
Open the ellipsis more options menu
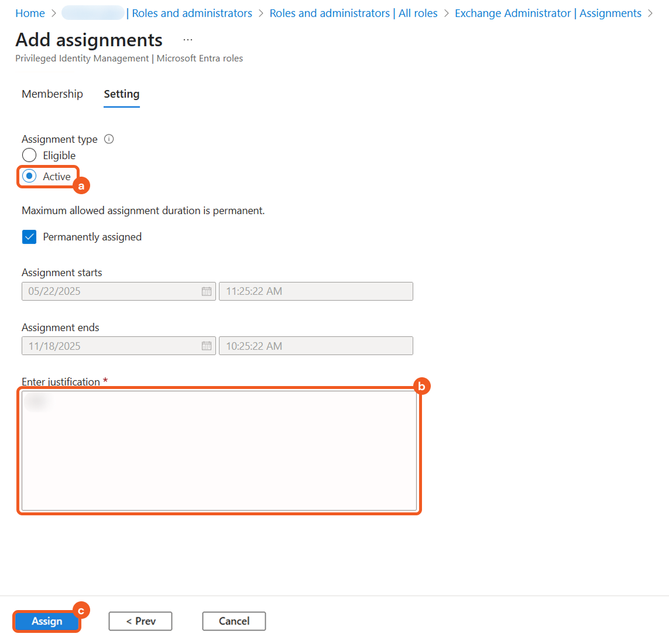(x=188, y=40)
